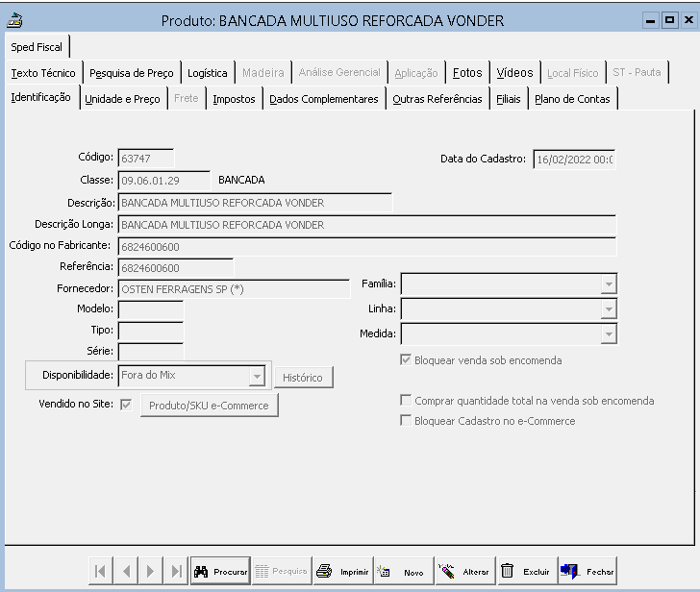
Task: Click the Modelo field
Action: [151, 309]
